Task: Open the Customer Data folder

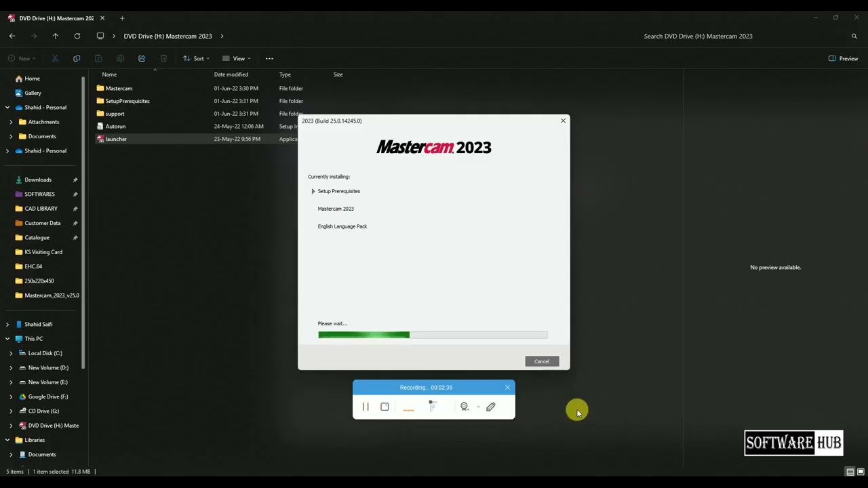Action: click(42, 223)
